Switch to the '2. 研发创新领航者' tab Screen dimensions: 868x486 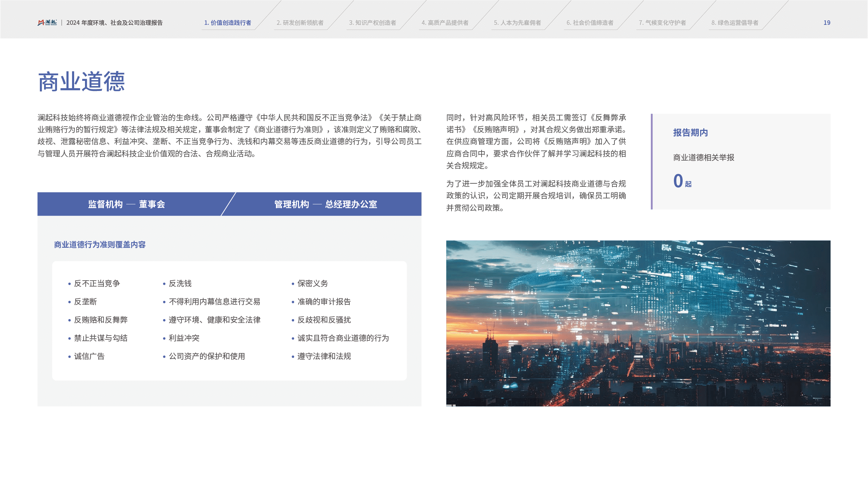pos(300,23)
